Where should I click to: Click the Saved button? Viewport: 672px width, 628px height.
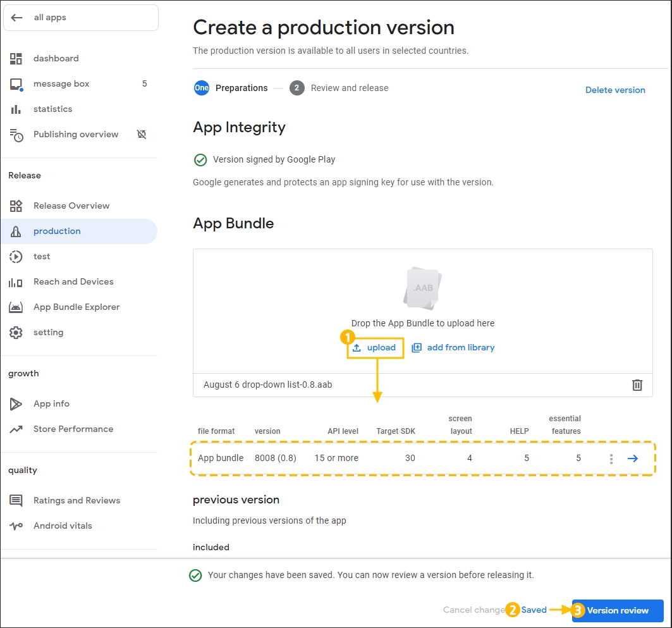(534, 610)
